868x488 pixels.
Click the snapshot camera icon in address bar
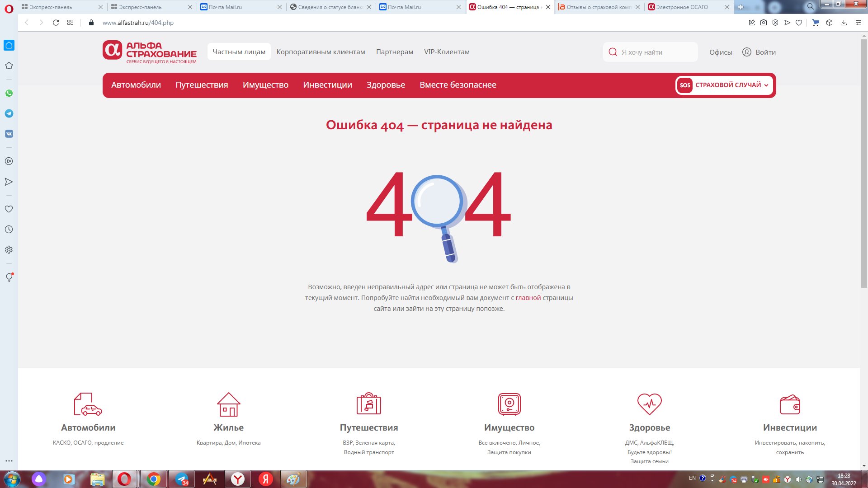coord(764,23)
